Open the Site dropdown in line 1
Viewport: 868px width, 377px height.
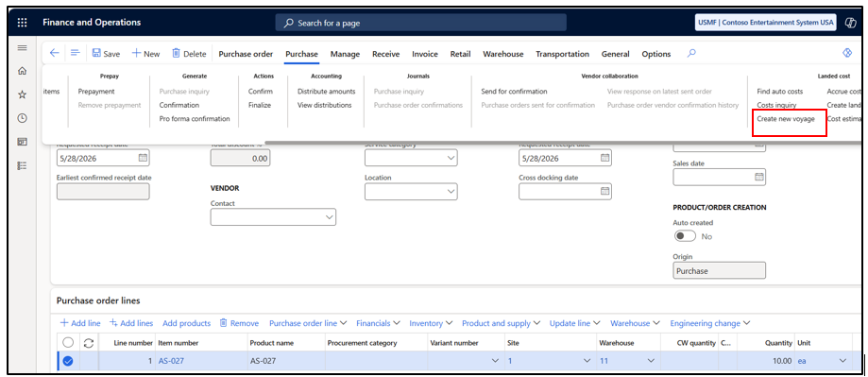click(587, 361)
